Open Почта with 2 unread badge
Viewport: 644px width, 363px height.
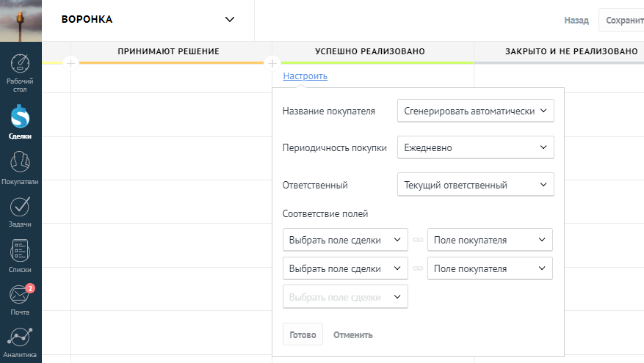(21, 294)
